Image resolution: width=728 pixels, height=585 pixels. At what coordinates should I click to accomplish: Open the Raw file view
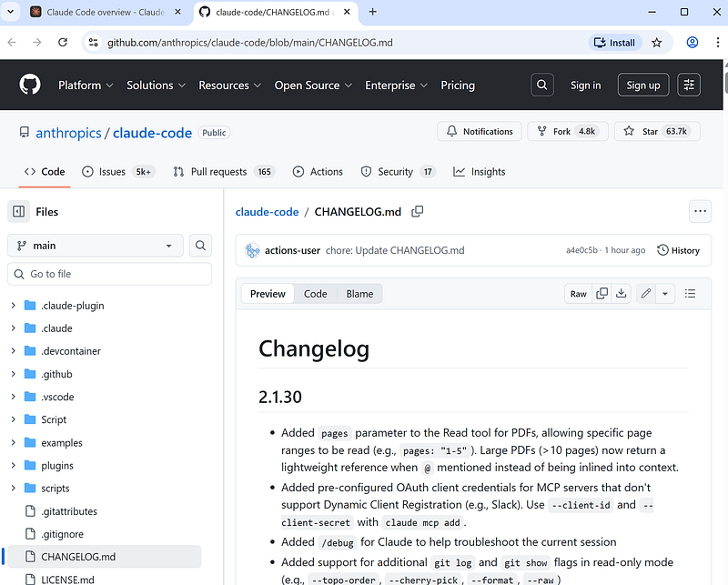click(579, 294)
